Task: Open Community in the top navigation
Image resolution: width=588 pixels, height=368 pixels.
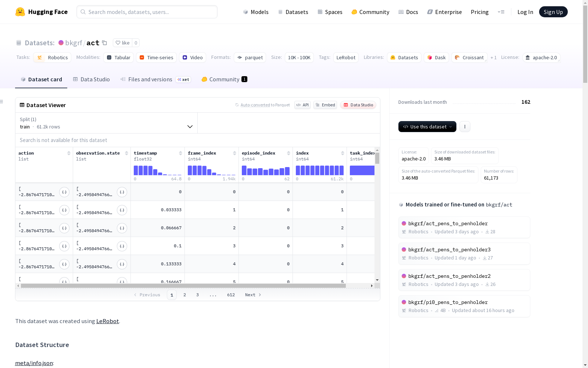Action: point(370,12)
